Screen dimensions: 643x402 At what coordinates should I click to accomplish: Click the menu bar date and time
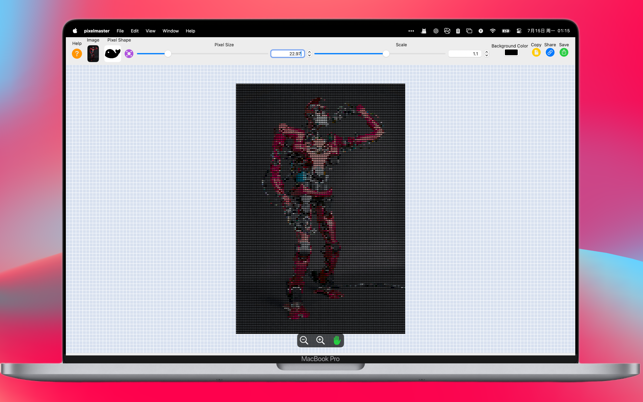[x=548, y=31]
